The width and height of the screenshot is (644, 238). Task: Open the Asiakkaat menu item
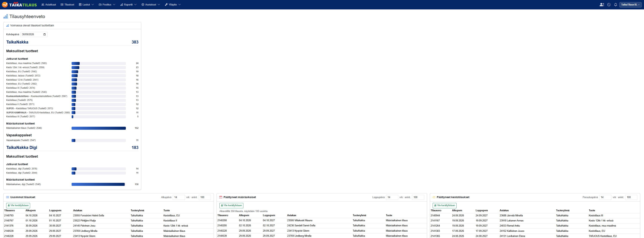coord(49,5)
